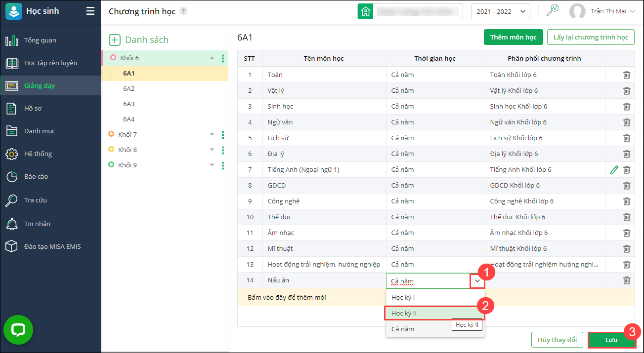Screen dimensions: 644x353
Task: Expand the Khối 9 group arrow
Action: coord(212,165)
